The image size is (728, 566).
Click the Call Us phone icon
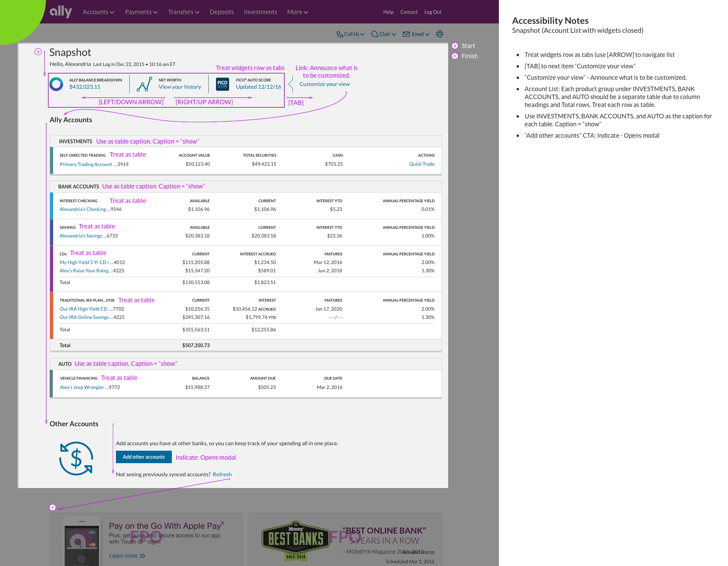(x=340, y=34)
